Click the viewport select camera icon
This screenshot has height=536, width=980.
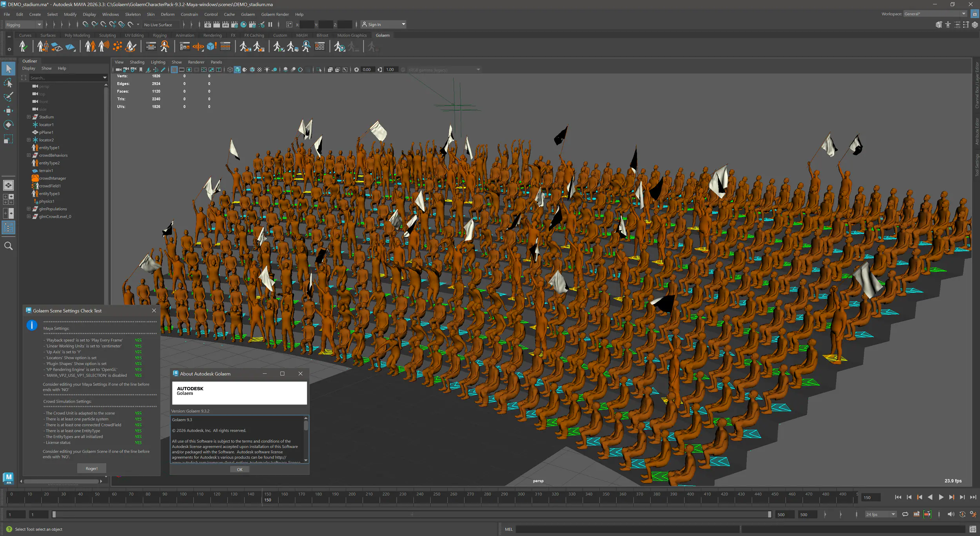[118, 70]
